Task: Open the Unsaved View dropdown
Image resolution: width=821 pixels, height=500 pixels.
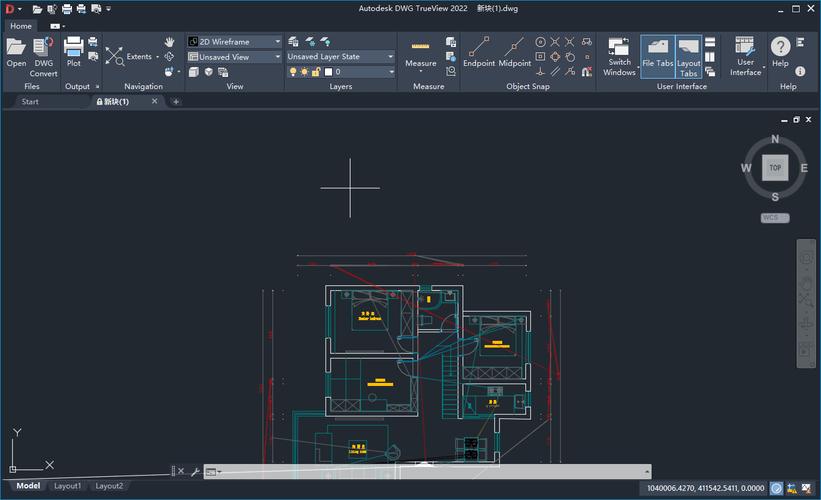Action: pos(235,57)
